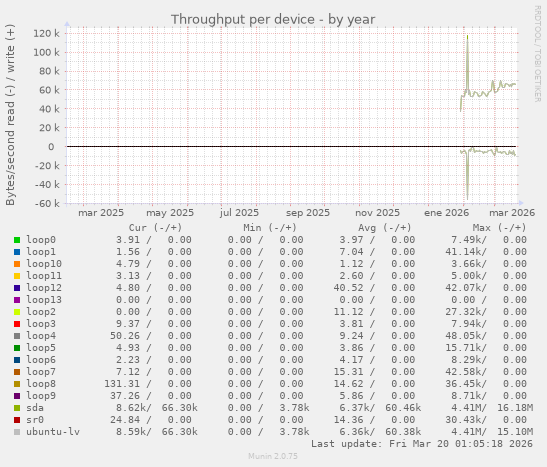Select the sda legend label

(35, 407)
